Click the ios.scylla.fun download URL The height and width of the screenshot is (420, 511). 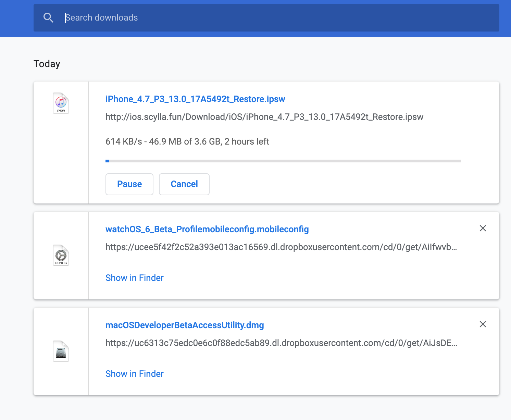pos(264,117)
